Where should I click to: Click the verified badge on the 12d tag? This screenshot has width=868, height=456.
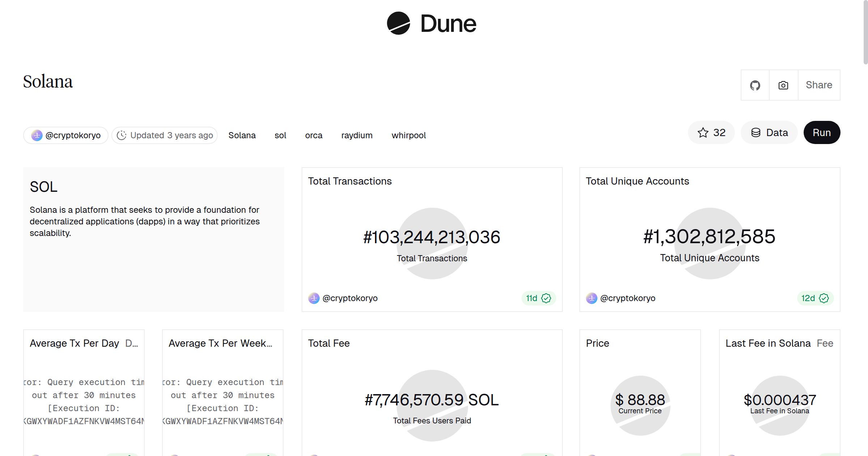[824, 298]
